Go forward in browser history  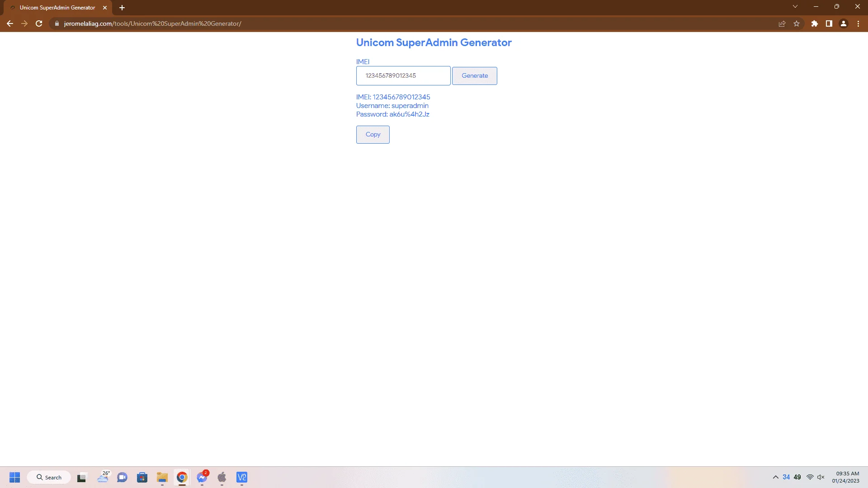point(24,23)
